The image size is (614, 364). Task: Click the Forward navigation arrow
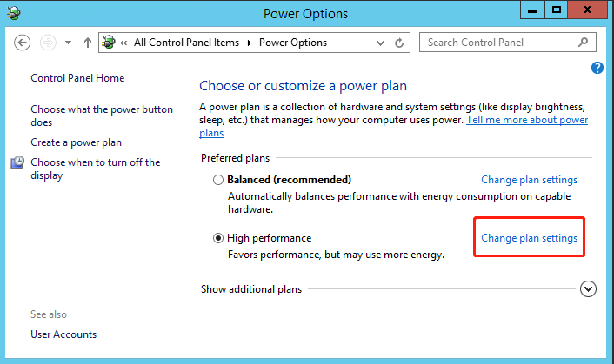tap(50, 43)
